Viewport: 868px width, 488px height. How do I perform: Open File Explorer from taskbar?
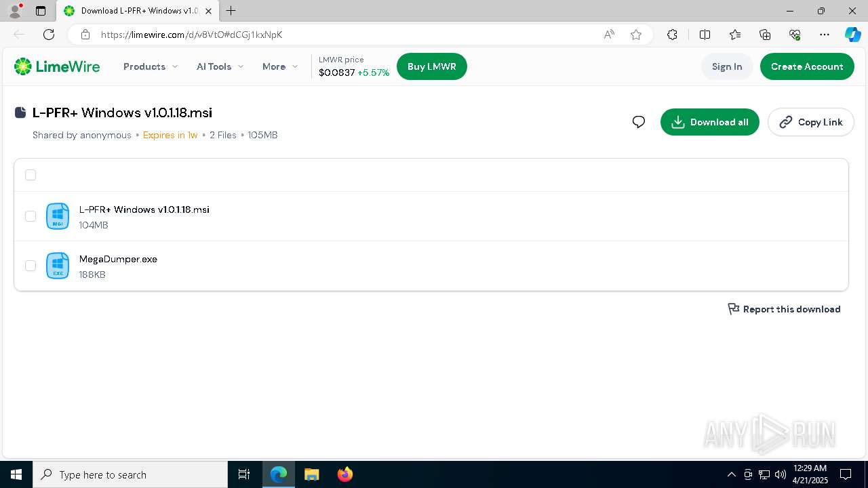(311, 474)
